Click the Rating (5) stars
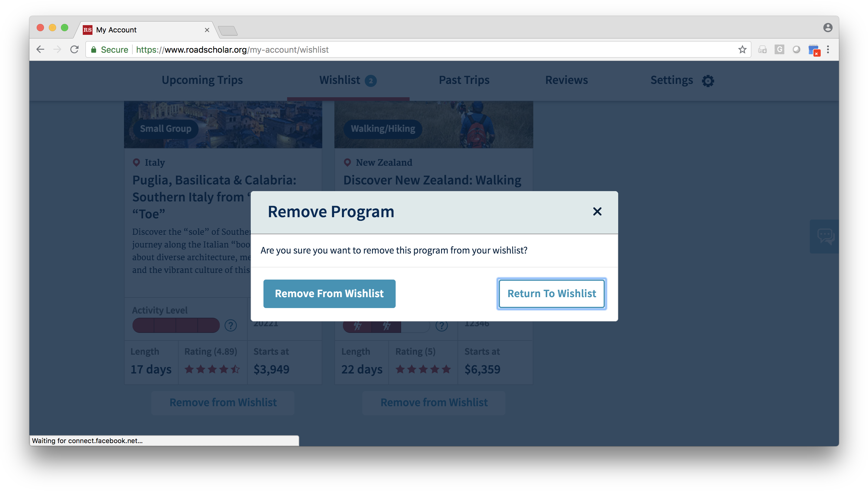This screenshot has width=868, height=491. coord(423,369)
